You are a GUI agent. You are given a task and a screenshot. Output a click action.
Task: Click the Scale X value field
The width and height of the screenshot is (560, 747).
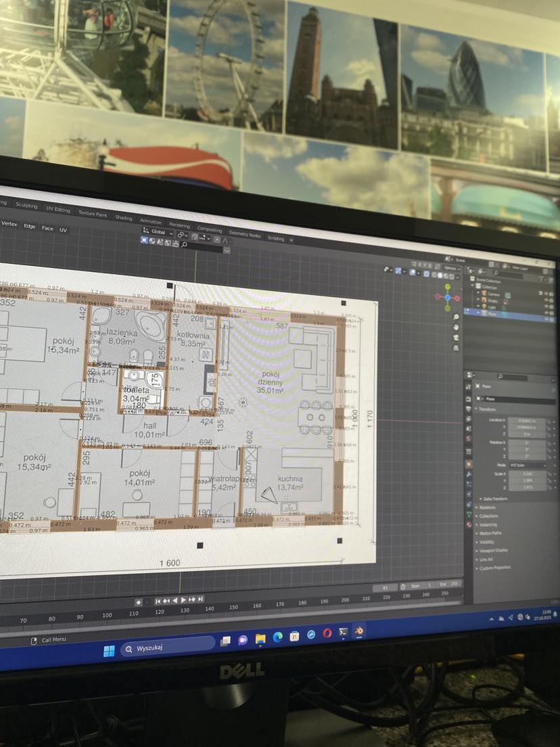pyautogui.click(x=528, y=474)
